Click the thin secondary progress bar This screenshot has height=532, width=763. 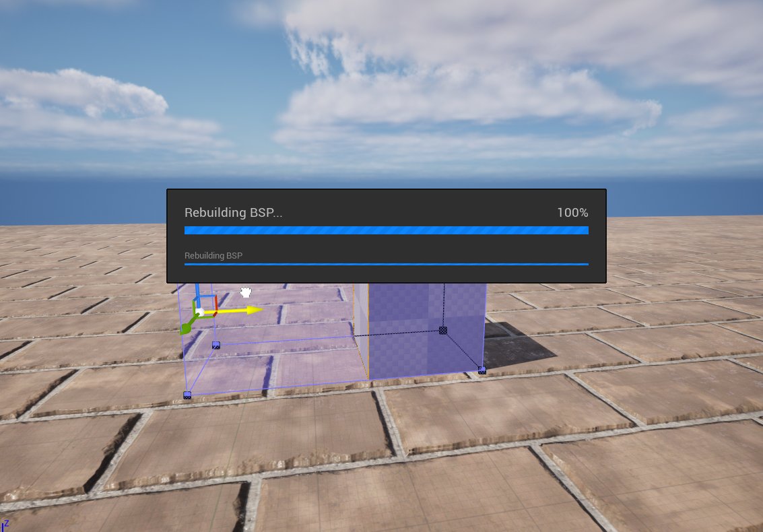coord(387,264)
